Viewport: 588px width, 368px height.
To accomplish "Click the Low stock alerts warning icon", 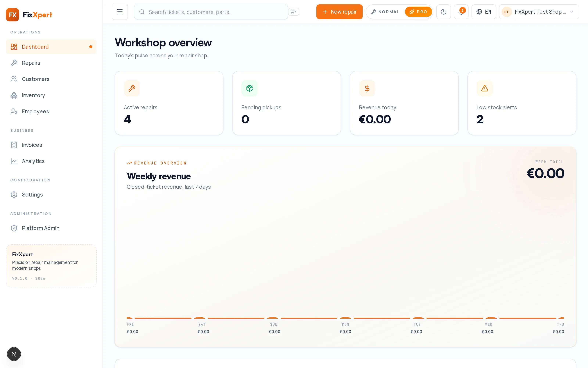I will (485, 88).
